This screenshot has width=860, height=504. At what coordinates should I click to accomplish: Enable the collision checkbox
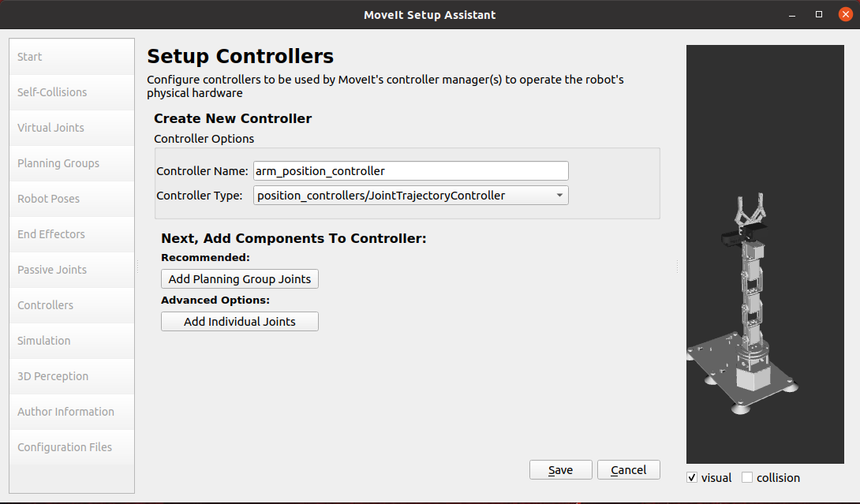[747, 478]
